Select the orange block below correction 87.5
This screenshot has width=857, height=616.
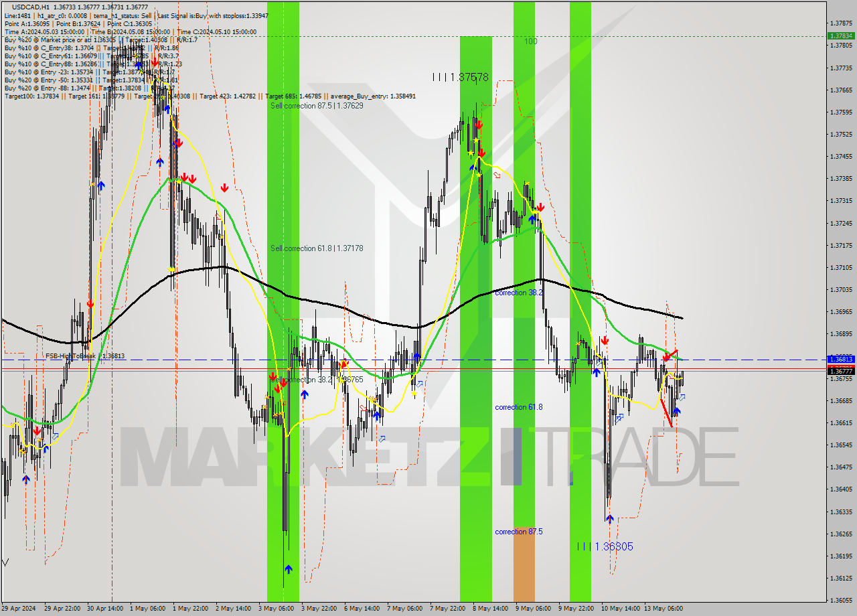(524, 564)
